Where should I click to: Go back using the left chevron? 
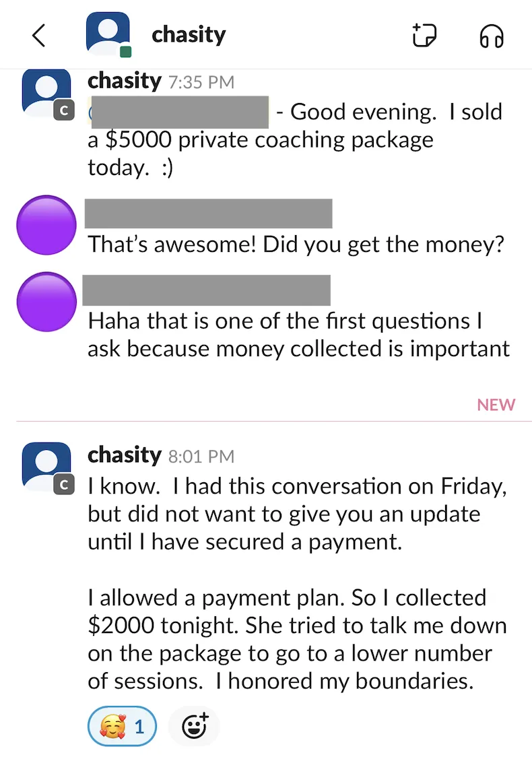point(38,35)
